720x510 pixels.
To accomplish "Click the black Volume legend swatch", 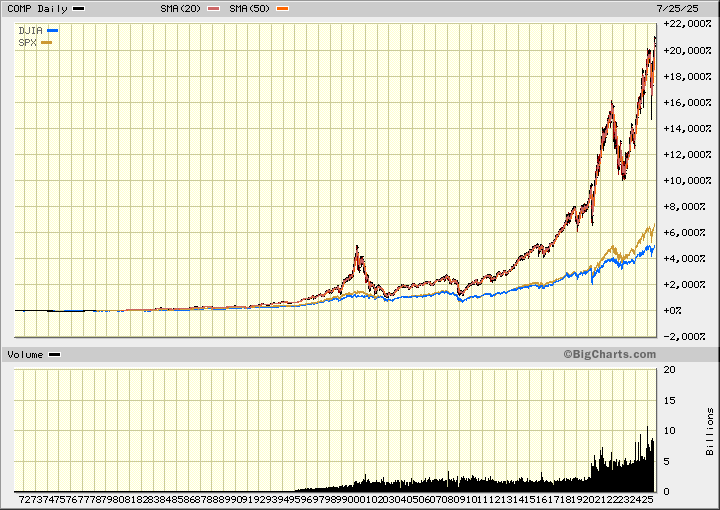I will coord(55,355).
